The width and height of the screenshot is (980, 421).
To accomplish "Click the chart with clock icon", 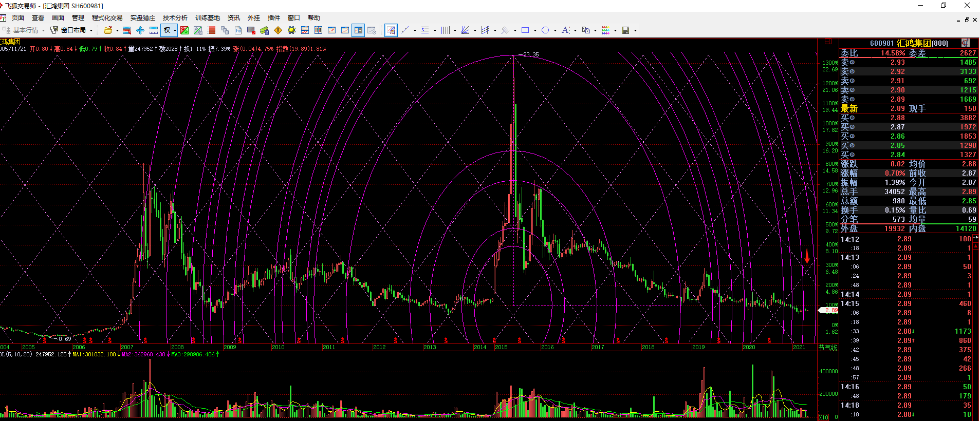I will 372,30.
